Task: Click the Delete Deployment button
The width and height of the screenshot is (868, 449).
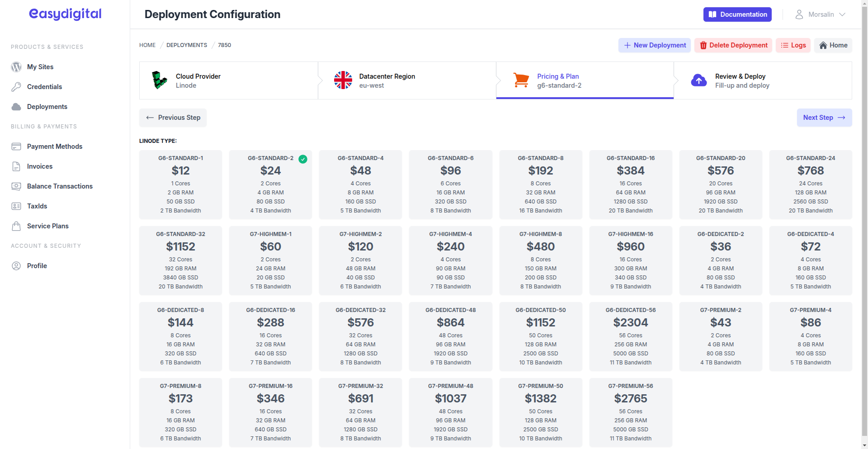Action: coord(733,45)
